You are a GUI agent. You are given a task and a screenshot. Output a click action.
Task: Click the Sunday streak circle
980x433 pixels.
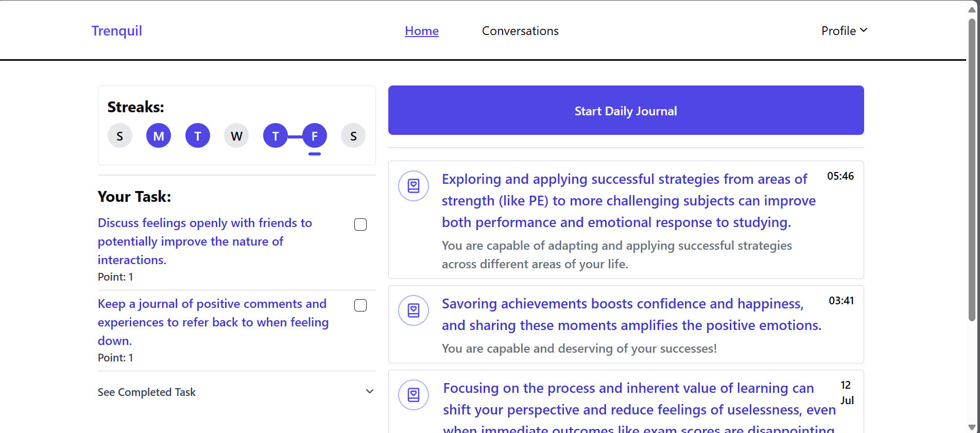tap(120, 136)
